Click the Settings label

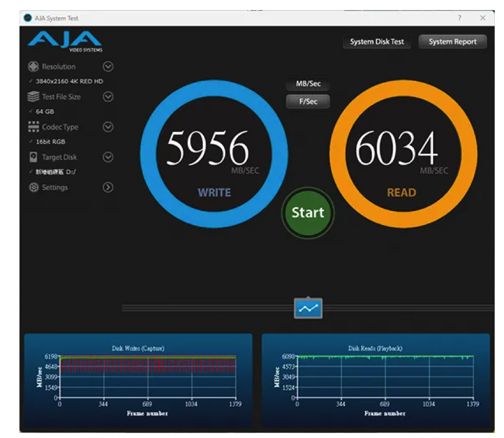click(x=55, y=187)
